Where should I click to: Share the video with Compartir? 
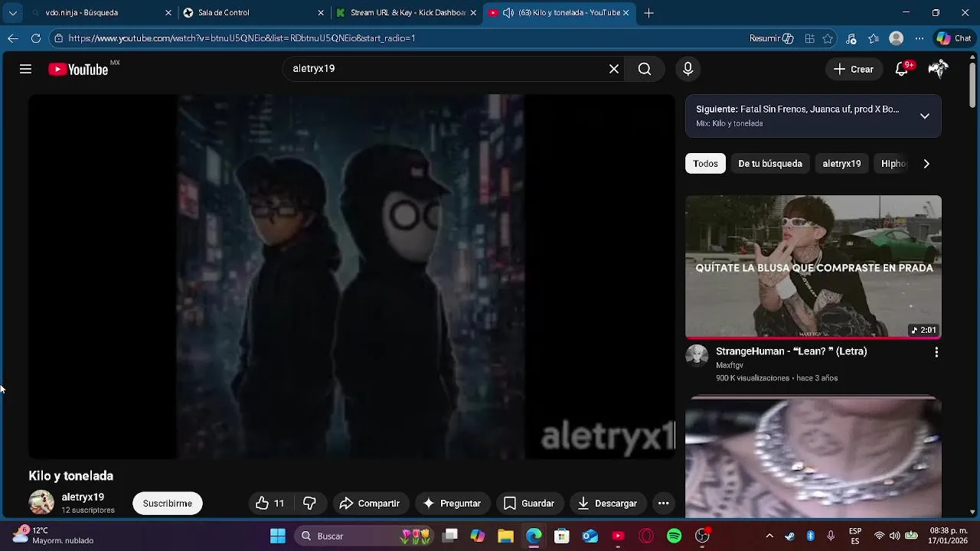[369, 503]
